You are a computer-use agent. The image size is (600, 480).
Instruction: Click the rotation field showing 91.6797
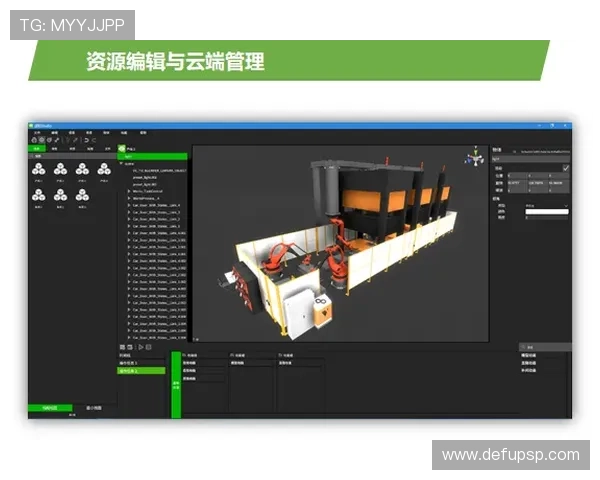(516, 183)
